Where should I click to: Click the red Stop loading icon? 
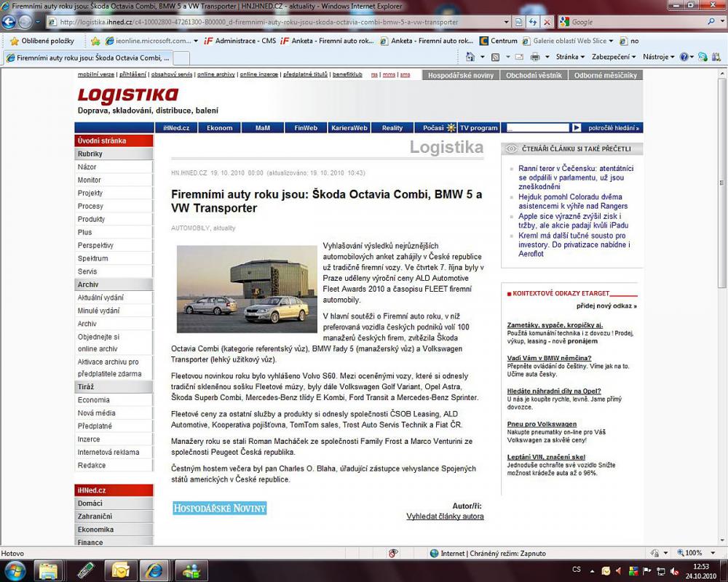point(547,22)
